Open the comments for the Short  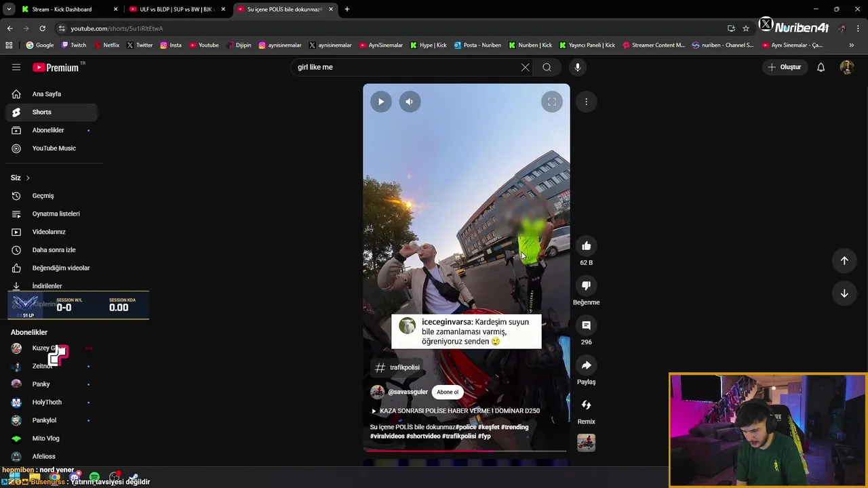pyautogui.click(x=586, y=325)
